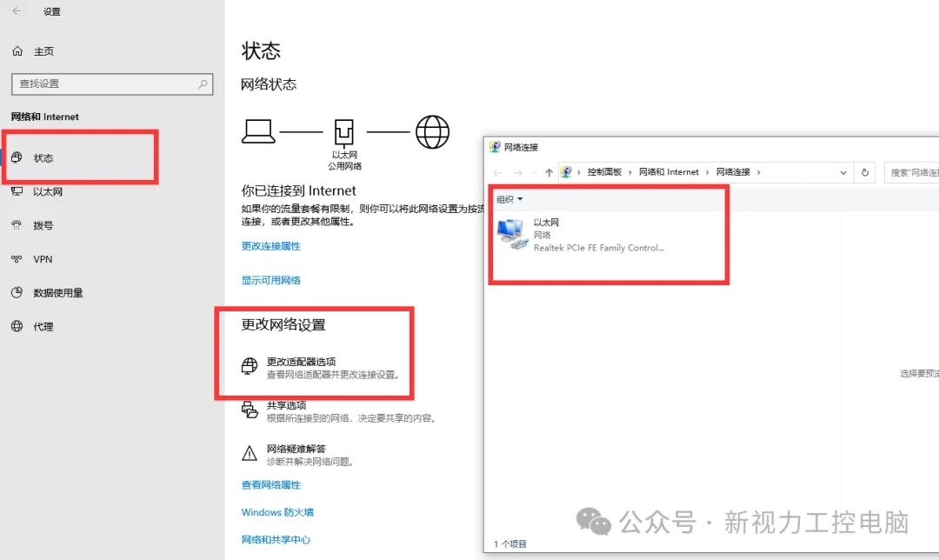Open Windows 防火墙 settings
The image size is (939, 560).
[x=277, y=512]
